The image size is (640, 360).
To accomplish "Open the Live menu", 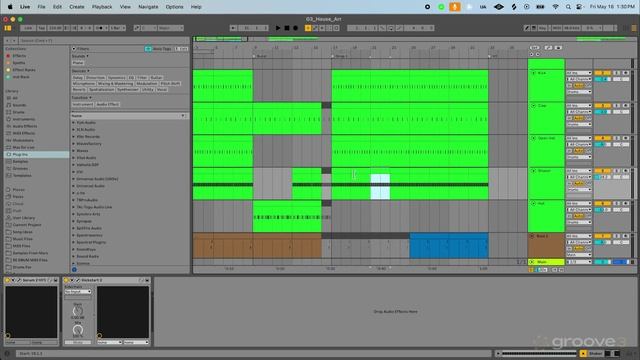I will 25,7.
